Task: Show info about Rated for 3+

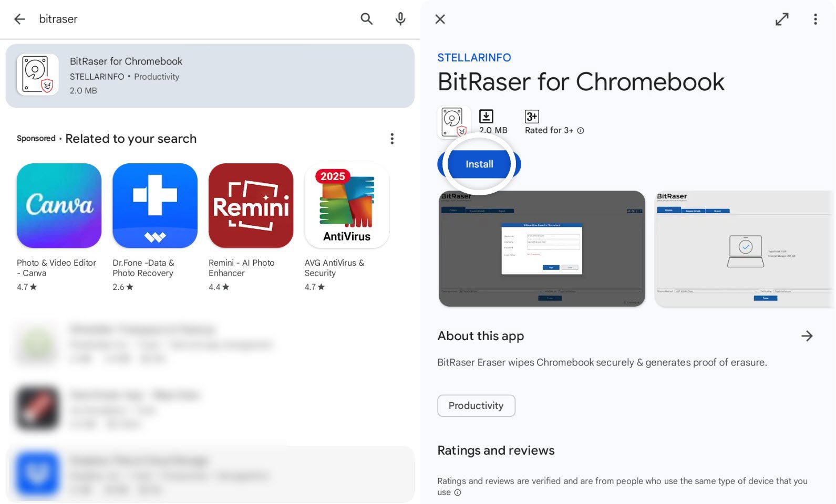Action: point(581,131)
